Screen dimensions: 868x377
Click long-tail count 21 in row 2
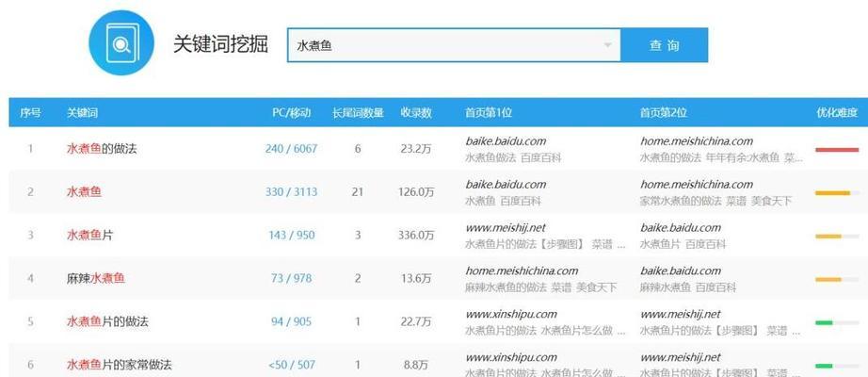(358, 192)
